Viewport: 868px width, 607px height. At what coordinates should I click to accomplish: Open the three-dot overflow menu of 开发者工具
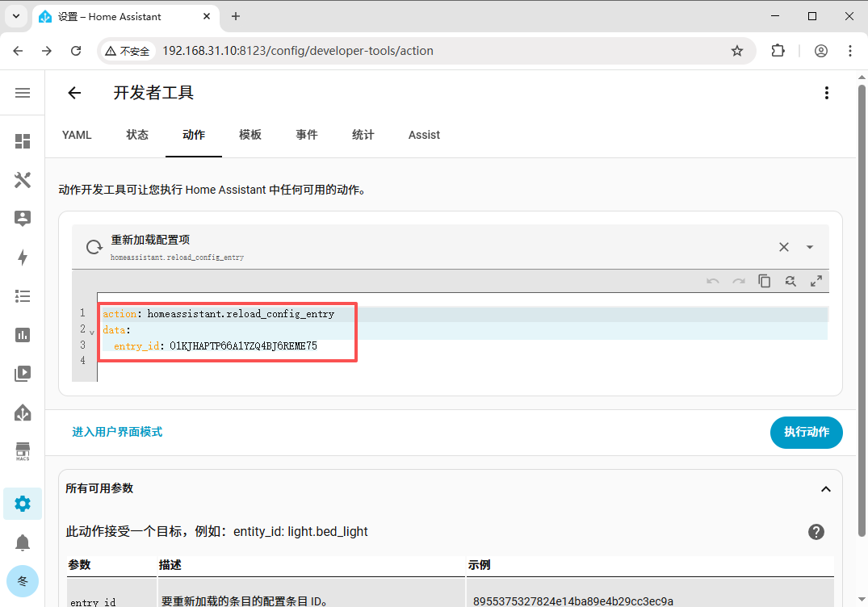[x=827, y=92]
